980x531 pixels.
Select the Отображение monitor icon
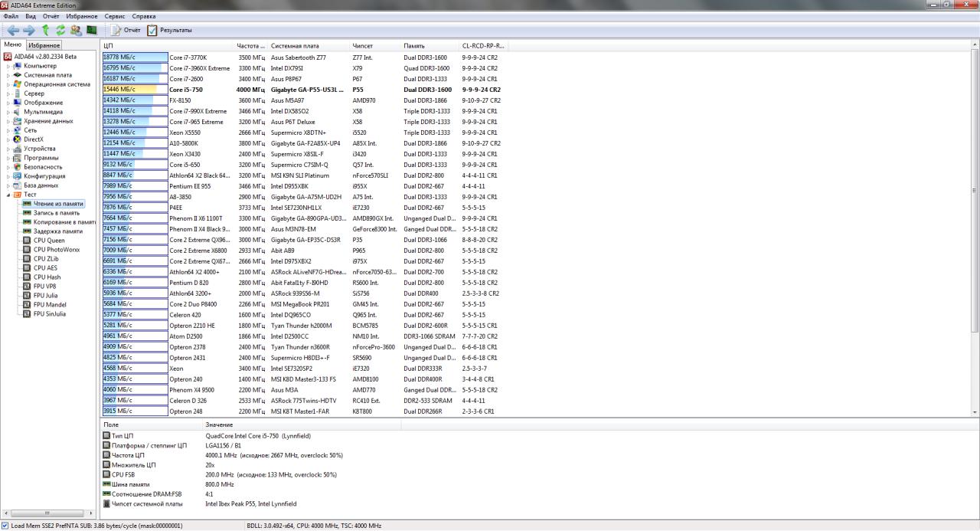tap(18, 103)
